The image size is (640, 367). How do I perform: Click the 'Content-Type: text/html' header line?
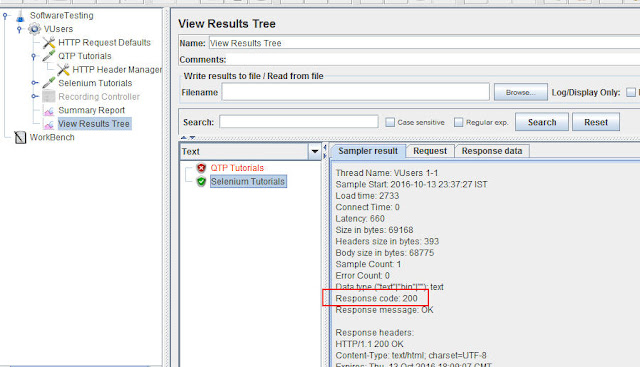[411, 356]
